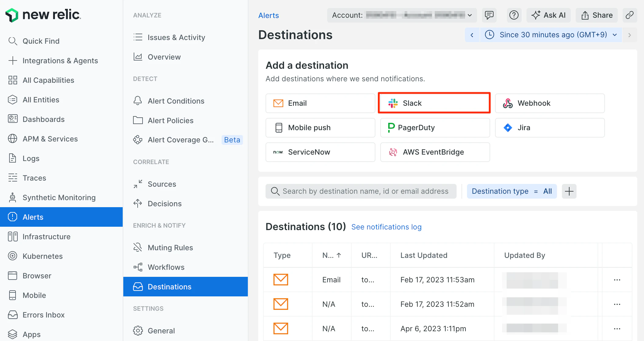Open actions menu for Apr 6 1:11pm row
644x341 pixels.
pyautogui.click(x=617, y=329)
